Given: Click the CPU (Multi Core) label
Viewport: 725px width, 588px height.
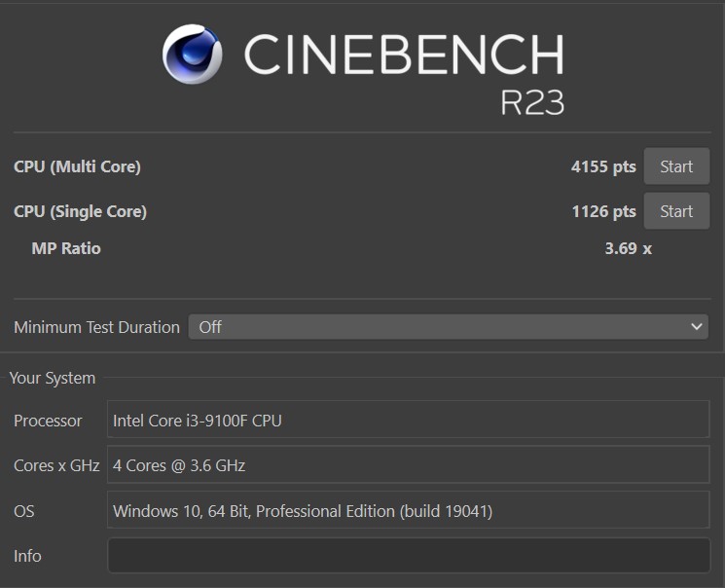Looking at the screenshot, I should (77, 166).
